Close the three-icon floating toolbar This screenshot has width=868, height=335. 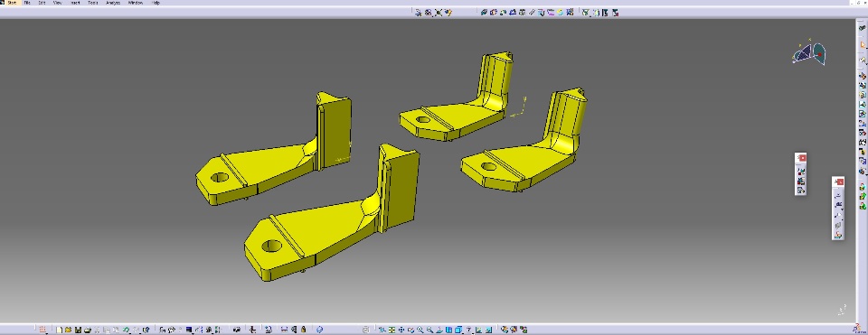802,158
